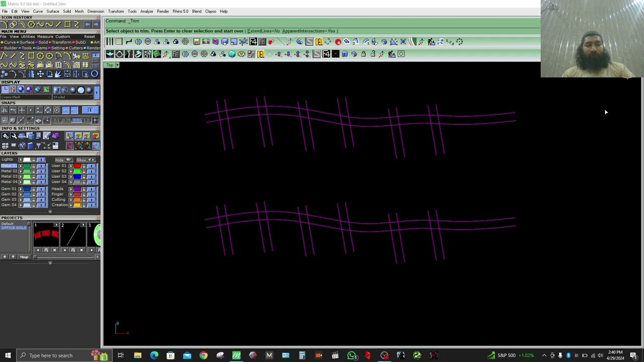This screenshot has width=644, height=362.
Task: Click the circle-center snap icon in Snaps
Action: click(57, 110)
